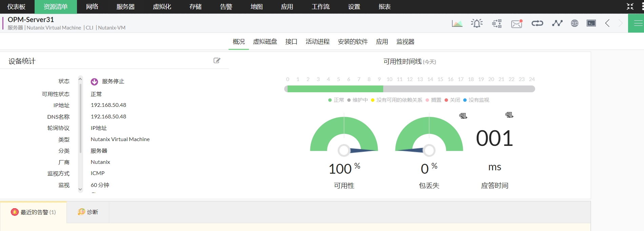Image resolution: width=644 pixels, height=231 pixels.
Task: Click Nutanix-VM in the device breadcrumb
Action: coord(112,28)
